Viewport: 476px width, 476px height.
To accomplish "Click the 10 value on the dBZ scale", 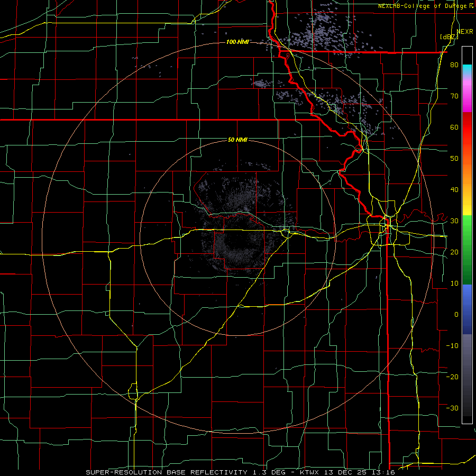I will [454, 283].
